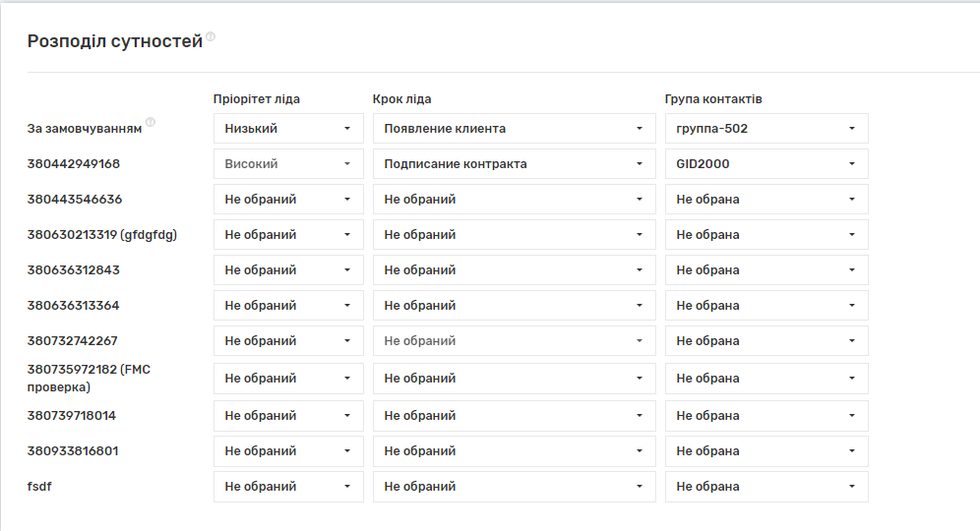
Task: Open lead step dropdown for 380933816801
Action: 514,451
